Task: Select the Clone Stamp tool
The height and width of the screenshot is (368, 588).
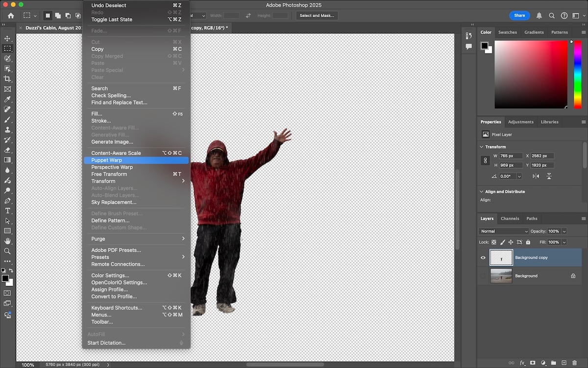Action: [x=7, y=131]
